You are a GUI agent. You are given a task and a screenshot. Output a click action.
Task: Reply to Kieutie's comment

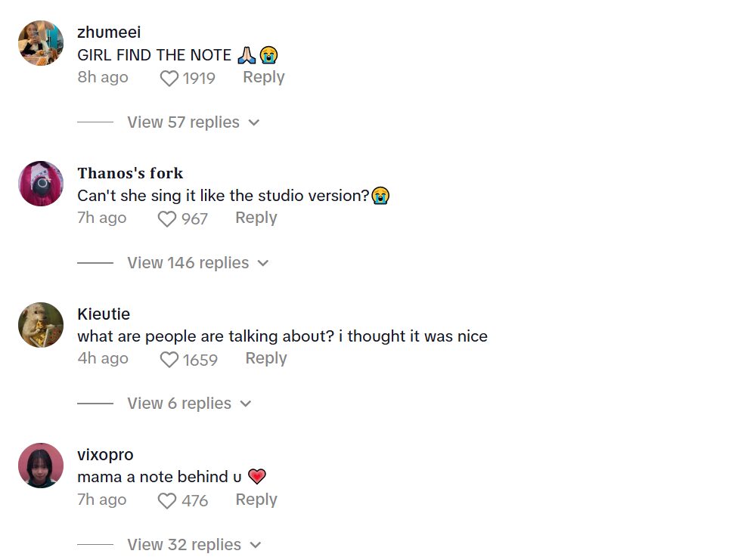click(265, 358)
